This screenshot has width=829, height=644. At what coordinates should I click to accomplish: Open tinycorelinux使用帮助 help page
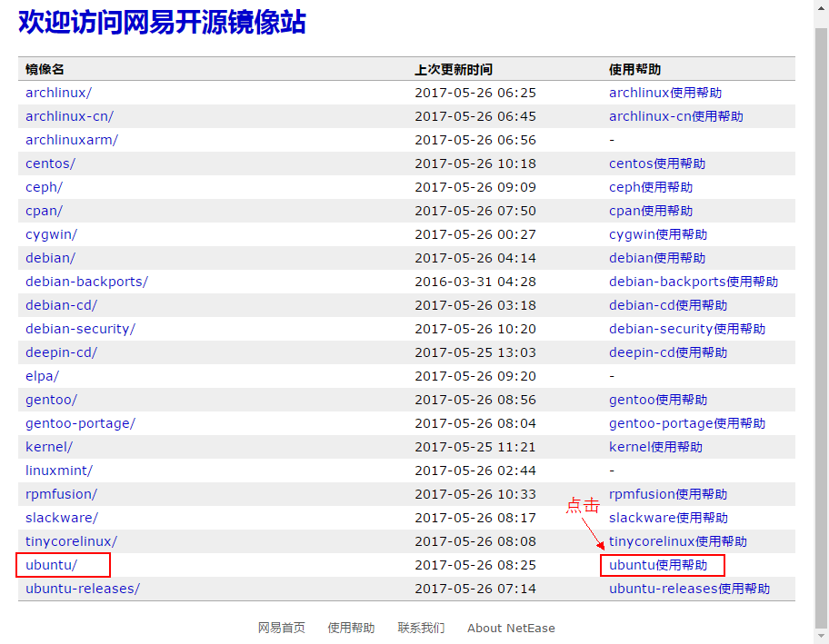(x=678, y=541)
